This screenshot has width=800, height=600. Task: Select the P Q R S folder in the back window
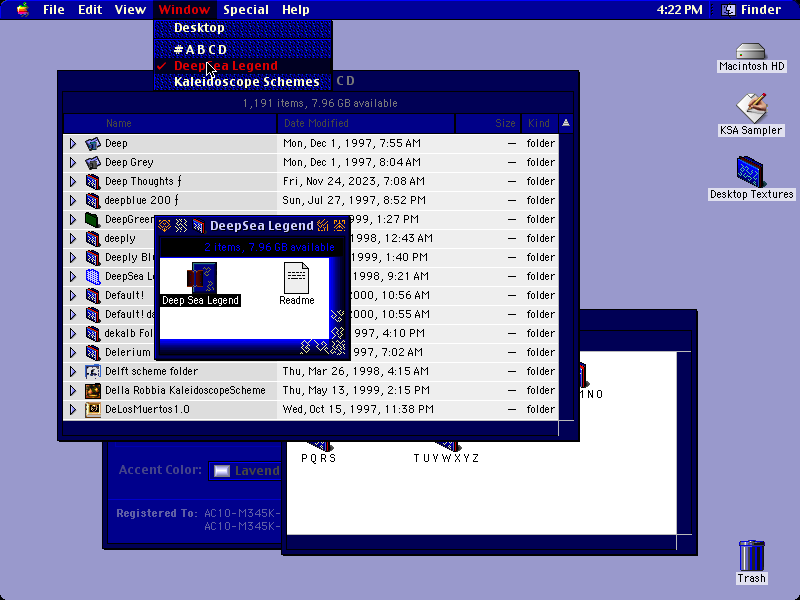pos(319,445)
